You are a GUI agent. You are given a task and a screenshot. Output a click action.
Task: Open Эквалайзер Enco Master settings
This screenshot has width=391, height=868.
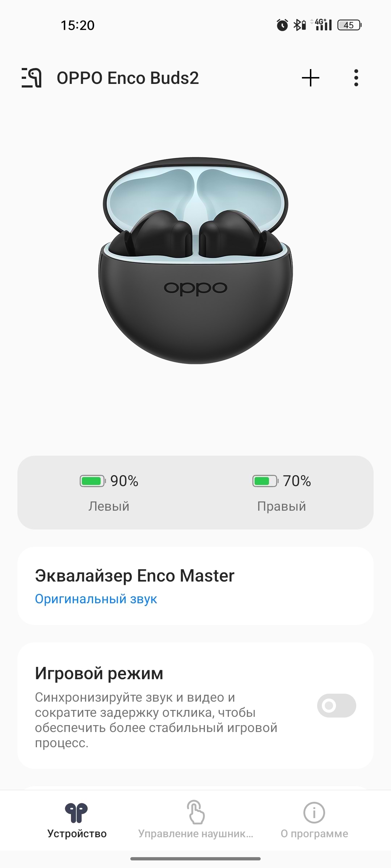click(x=195, y=586)
